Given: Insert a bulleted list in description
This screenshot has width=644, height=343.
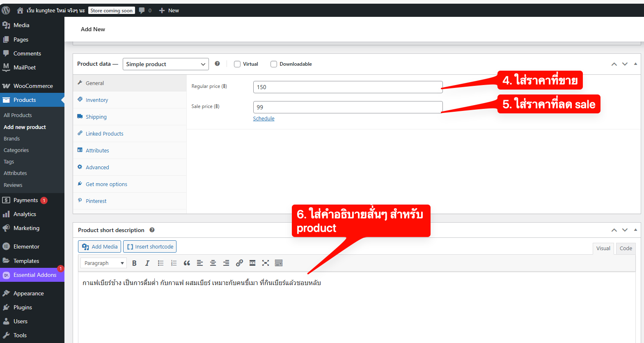Looking at the screenshot, I should pyautogui.click(x=160, y=263).
